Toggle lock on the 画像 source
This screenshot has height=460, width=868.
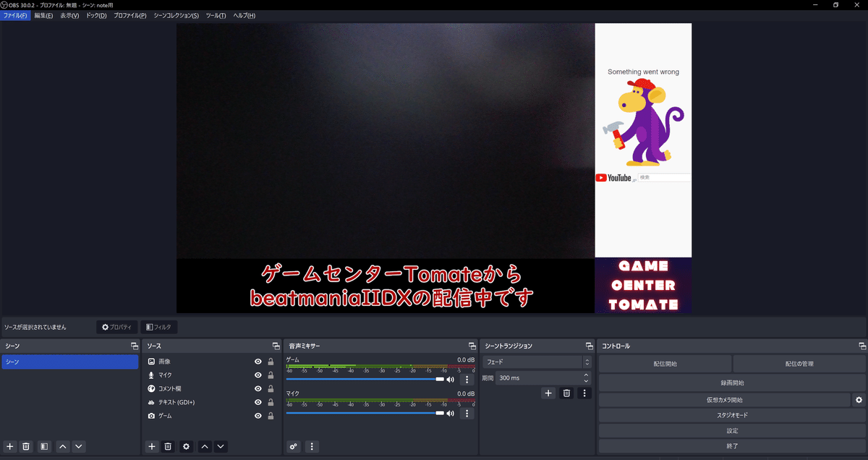271,362
